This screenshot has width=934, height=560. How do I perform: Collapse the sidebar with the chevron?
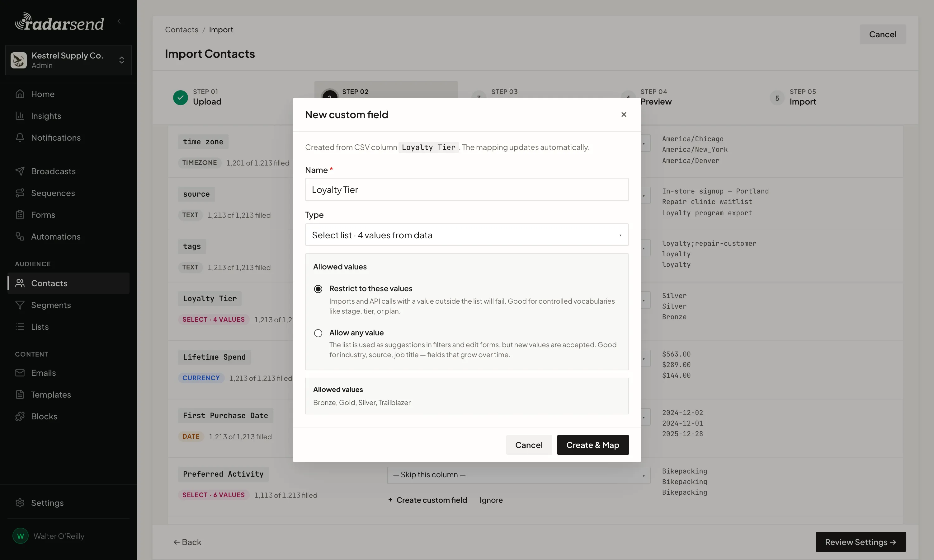point(119,21)
